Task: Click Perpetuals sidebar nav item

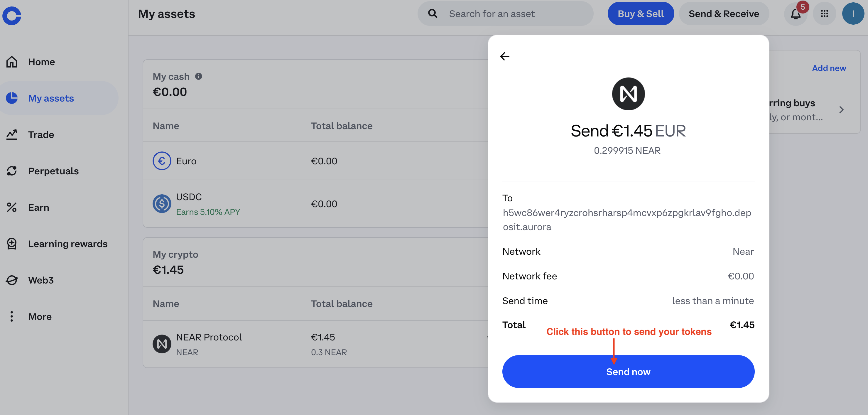Action: [54, 171]
